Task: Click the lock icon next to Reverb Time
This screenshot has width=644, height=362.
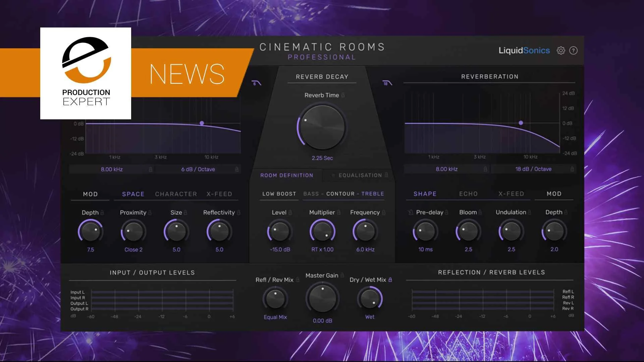Action: [343, 96]
